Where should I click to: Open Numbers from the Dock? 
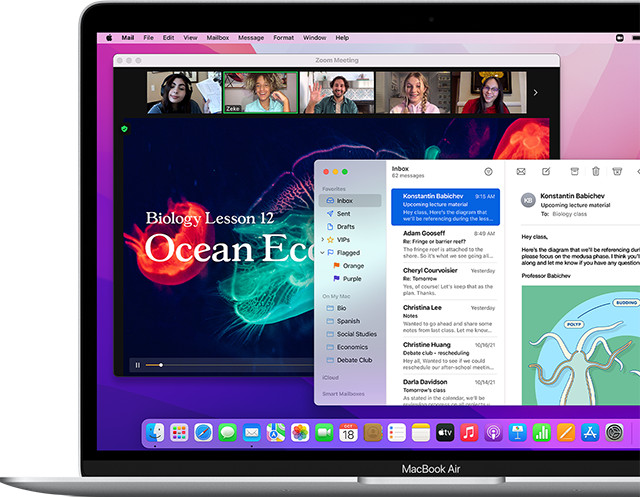coord(542,433)
